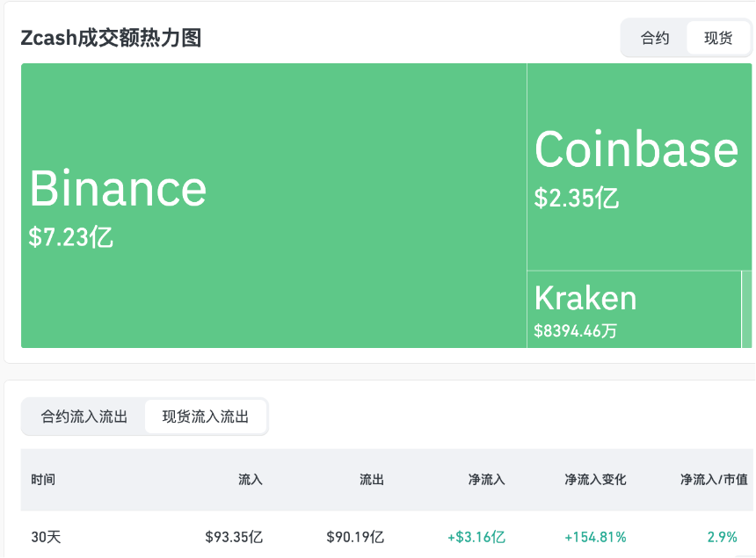This screenshot has height=558, width=756.
Task: Click the 净流入变化 column header
Action: (594, 480)
